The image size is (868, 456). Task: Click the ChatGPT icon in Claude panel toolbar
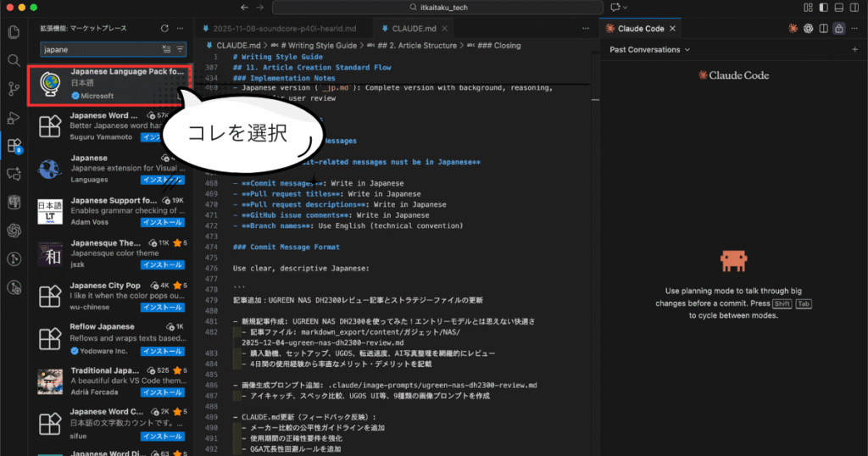(808, 28)
